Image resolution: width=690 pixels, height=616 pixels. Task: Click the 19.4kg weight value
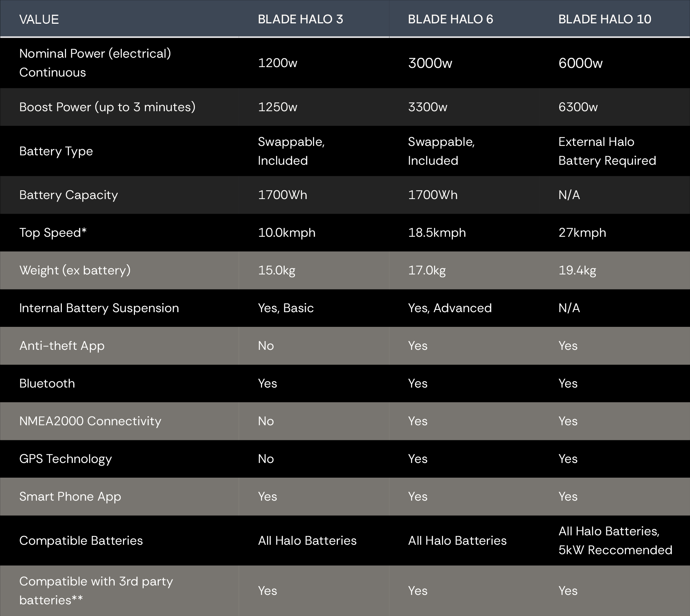[577, 270]
